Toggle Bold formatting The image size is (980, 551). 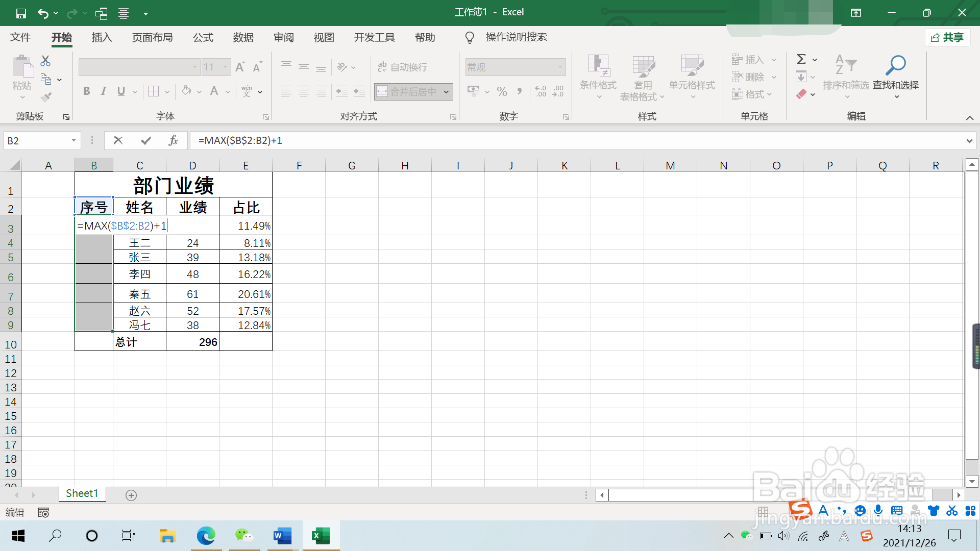tap(86, 91)
